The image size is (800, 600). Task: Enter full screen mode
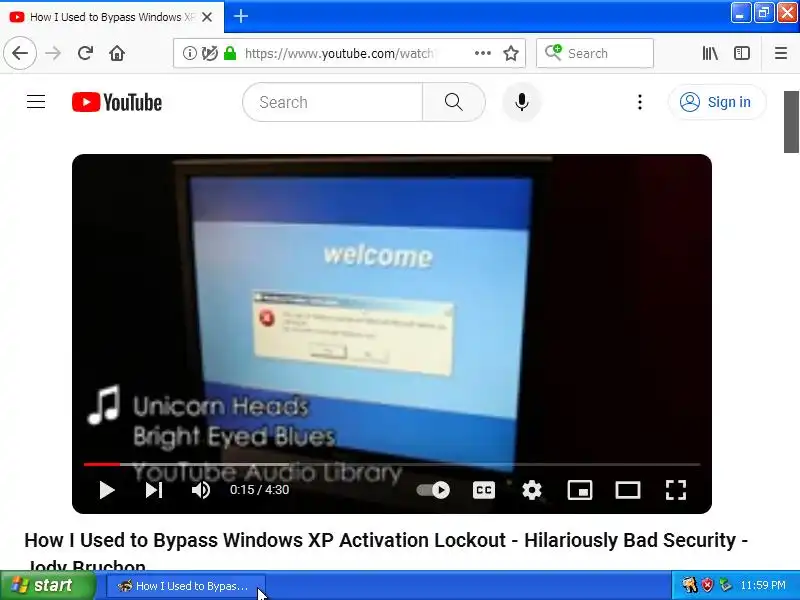(676, 490)
